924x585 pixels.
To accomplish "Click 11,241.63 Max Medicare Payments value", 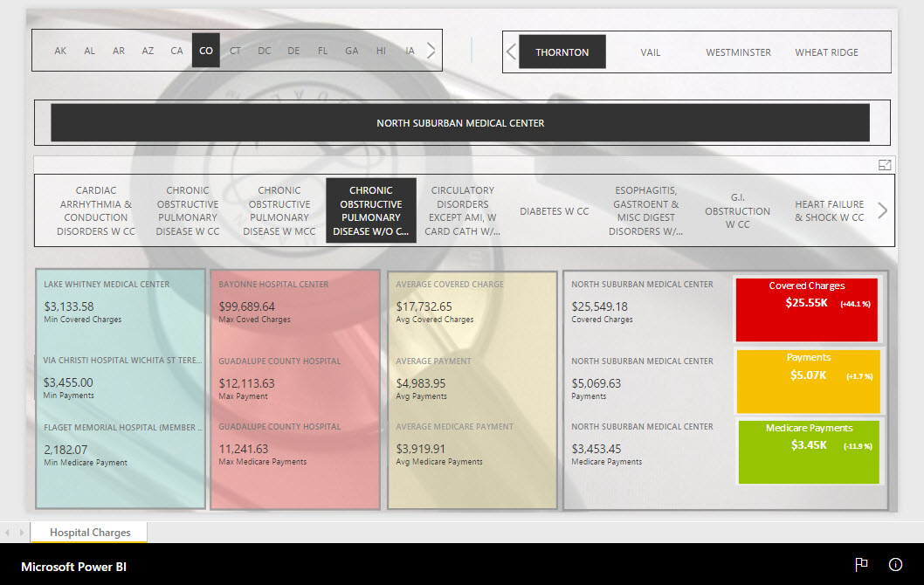I will [244, 449].
